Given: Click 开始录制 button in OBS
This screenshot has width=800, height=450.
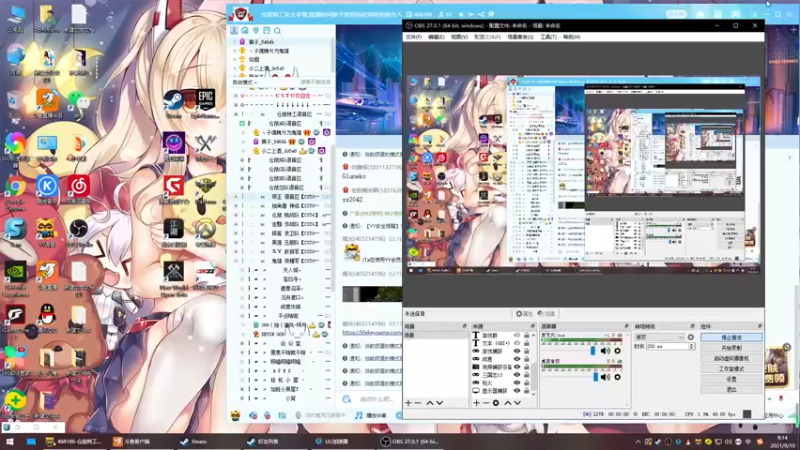Looking at the screenshot, I should pos(731,348).
